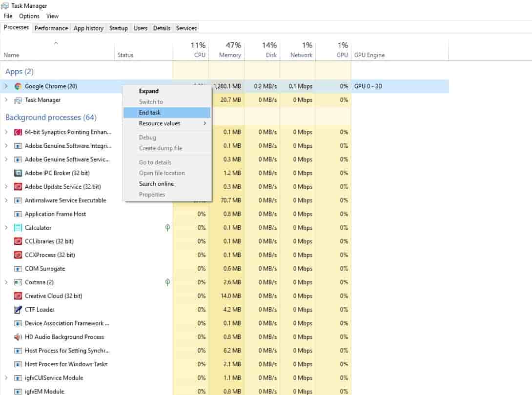This screenshot has width=532, height=395.
Task: Switch to the Performance tab
Action: pyautogui.click(x=51, y=28)
